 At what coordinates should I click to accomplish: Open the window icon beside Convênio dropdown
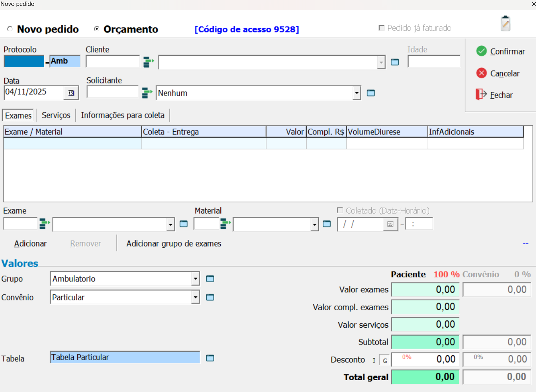210,298
